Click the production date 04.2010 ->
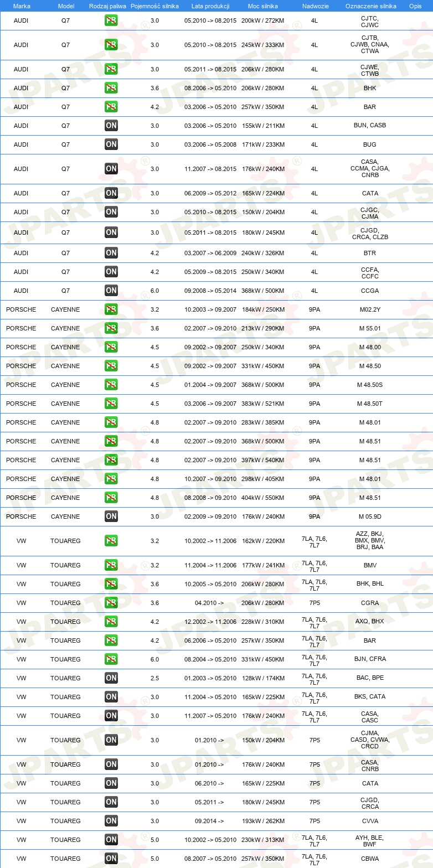Viewport: 433px width, 868px height. (209, 603)
